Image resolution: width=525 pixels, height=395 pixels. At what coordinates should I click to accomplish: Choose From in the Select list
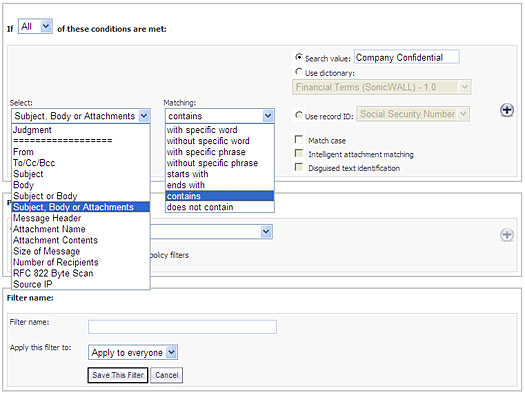[81, 152]
